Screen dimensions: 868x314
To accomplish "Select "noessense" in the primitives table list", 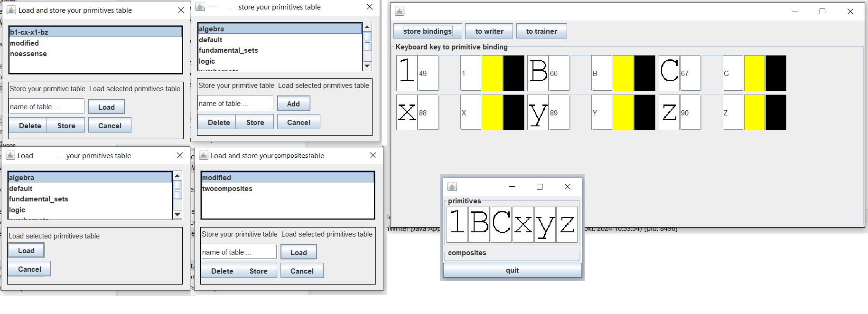I will pos(28,54).
